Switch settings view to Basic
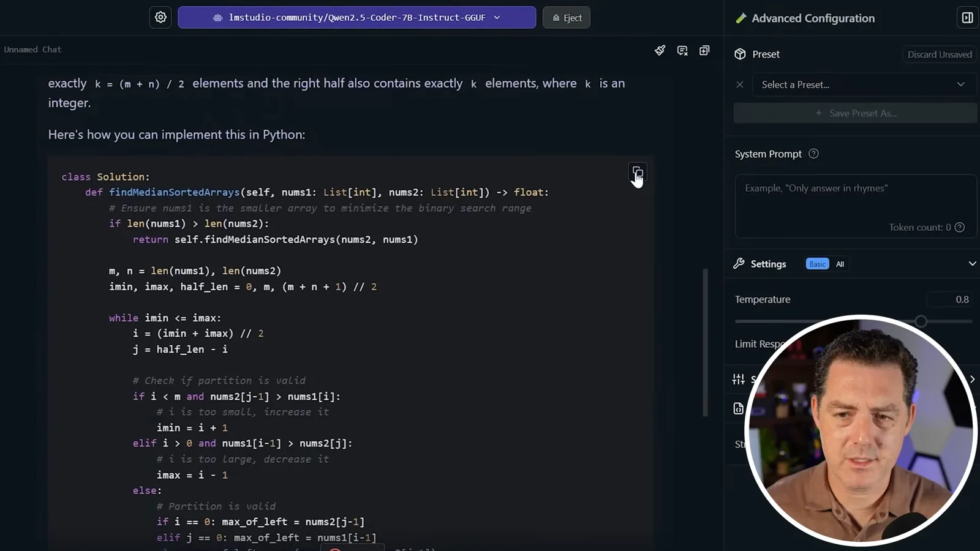980x551 pixels. [x=817, y=264]
